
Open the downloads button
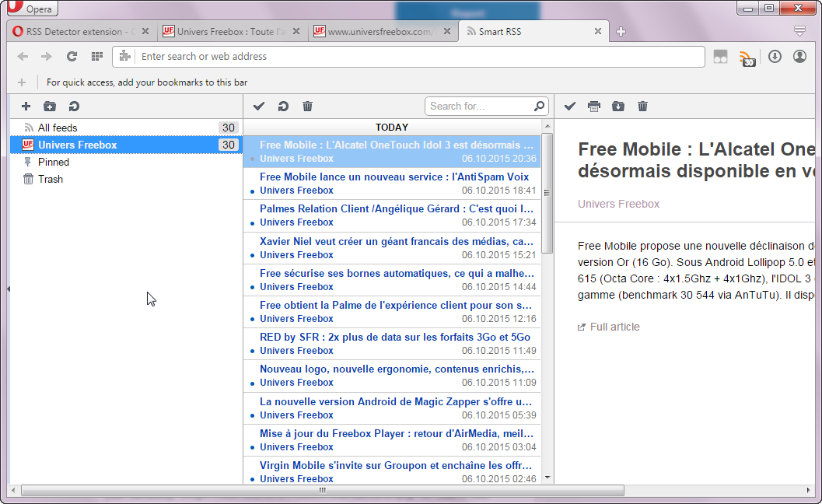[775, 56]
